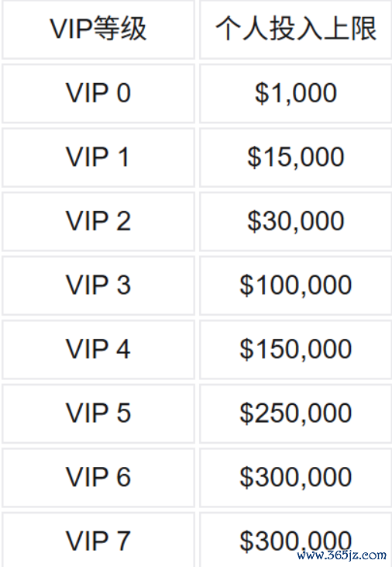Select the VIP 3 cell
392x567 pixels.
[x=98, y=285]
